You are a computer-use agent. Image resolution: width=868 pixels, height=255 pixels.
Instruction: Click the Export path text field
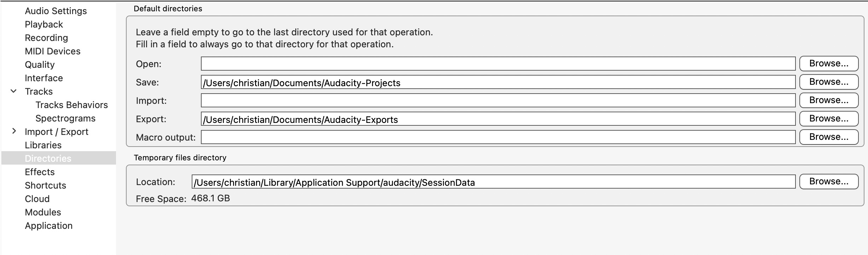498,119
